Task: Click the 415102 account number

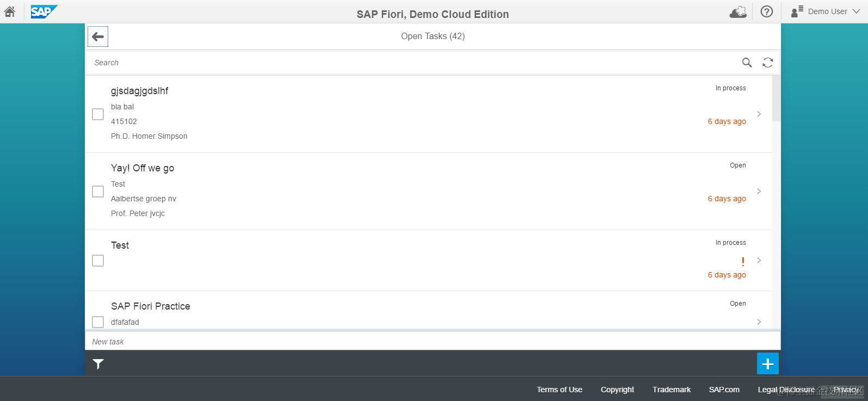Action: [124, 121]
